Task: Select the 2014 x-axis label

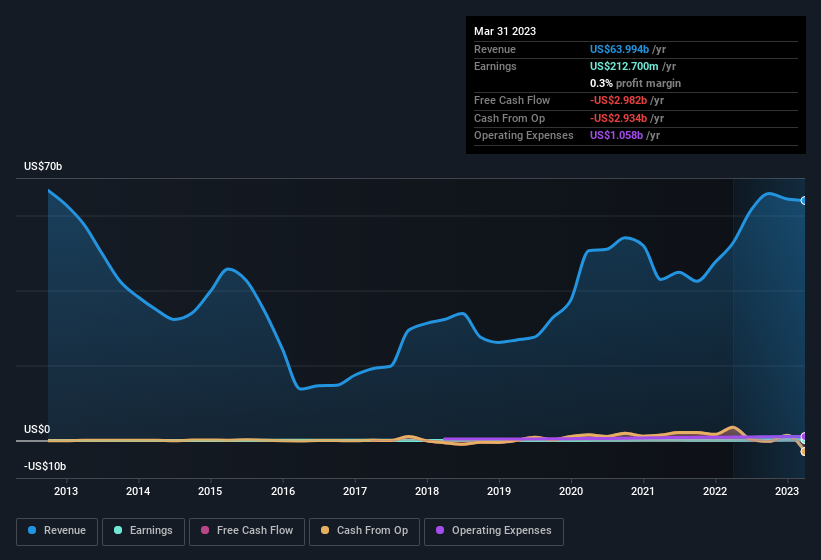Action: pos(138,491)
